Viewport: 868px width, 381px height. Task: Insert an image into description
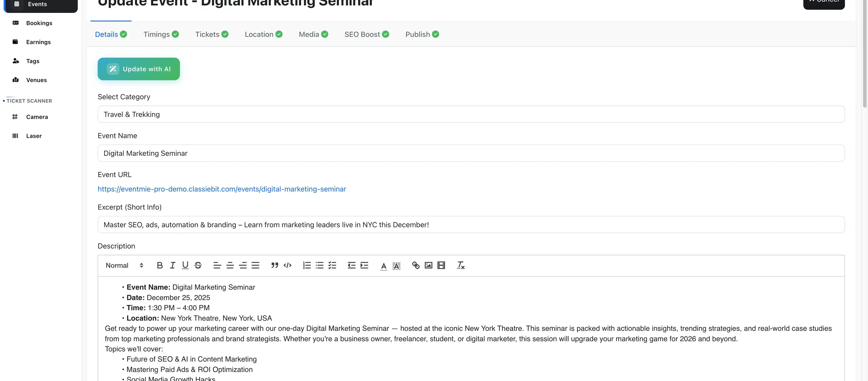(428, 265)
